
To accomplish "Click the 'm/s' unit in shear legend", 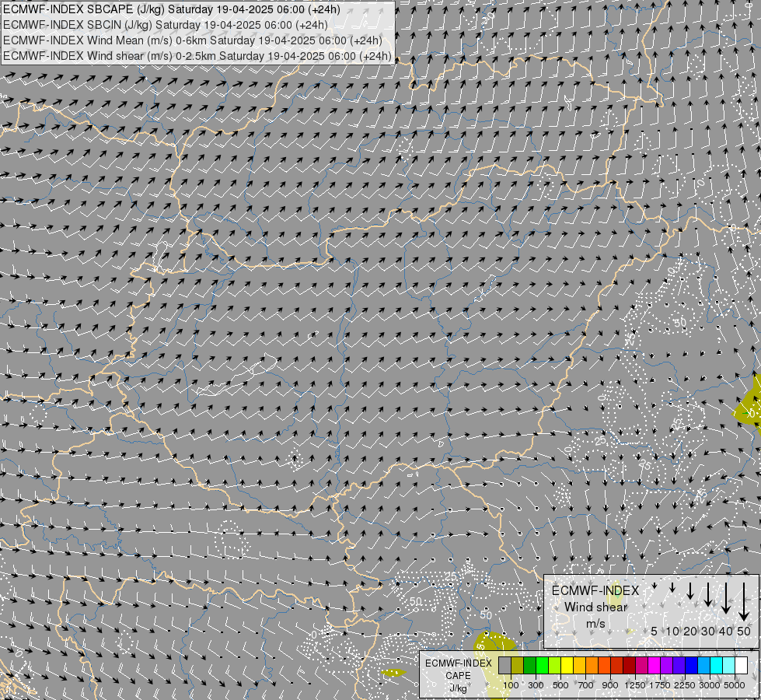I will pyautogui.click(x=595, y=624).
